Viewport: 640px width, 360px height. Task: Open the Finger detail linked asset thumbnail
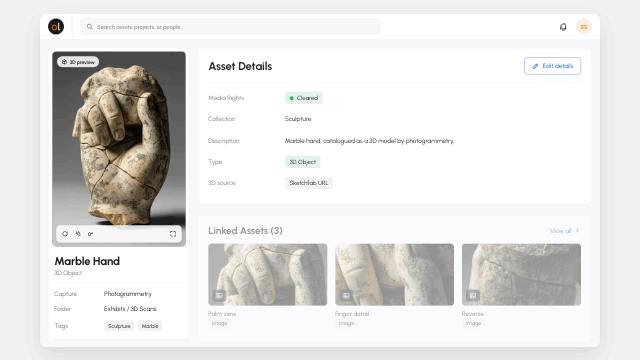394,275
